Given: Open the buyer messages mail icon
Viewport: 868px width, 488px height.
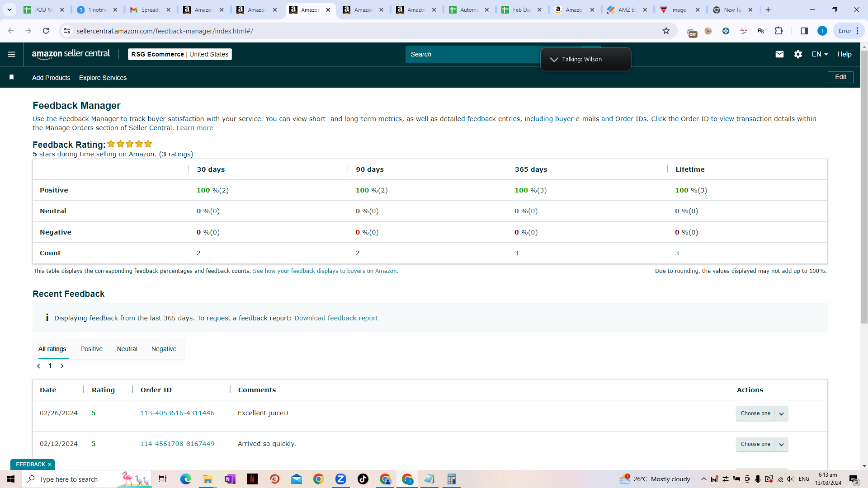Looking at the screenshot, I should coord(779,54).
